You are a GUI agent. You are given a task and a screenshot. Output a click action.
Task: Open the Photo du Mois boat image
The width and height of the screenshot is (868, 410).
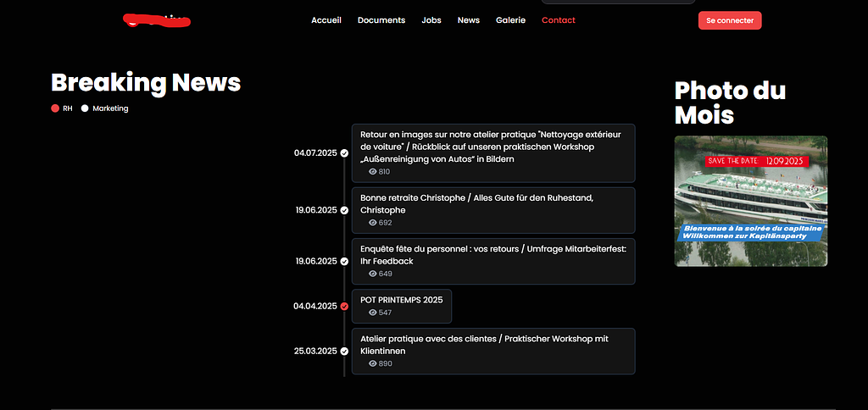click(x=750, y=201)
